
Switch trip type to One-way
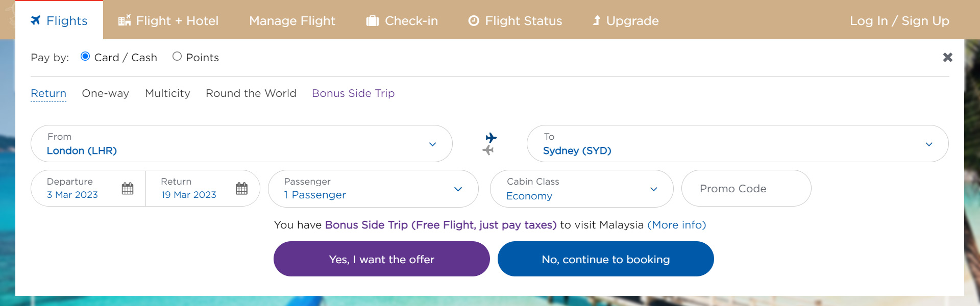click(x=106, y=93)
